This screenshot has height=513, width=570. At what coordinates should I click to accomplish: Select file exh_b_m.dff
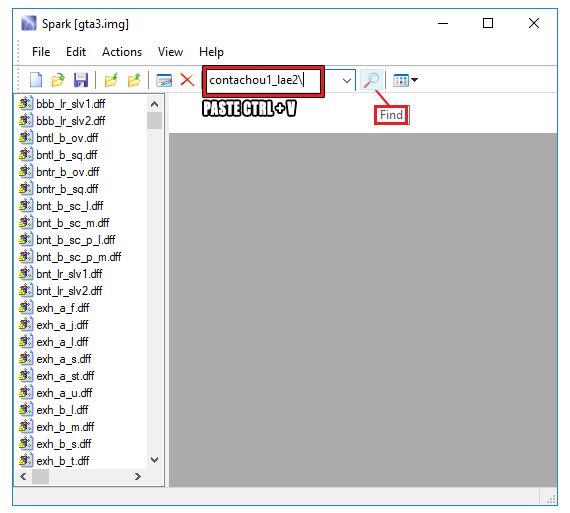65,427
